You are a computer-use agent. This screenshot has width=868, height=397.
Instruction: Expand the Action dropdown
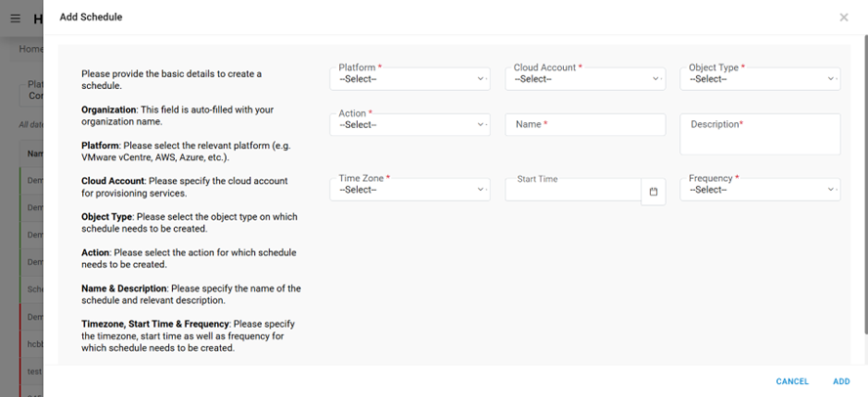410,124
